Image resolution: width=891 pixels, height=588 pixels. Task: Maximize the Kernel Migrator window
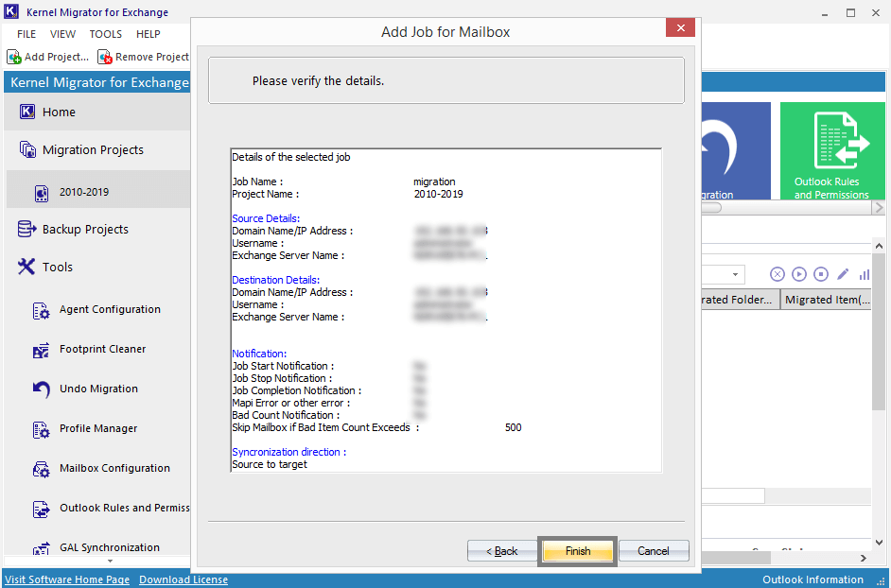850,12
